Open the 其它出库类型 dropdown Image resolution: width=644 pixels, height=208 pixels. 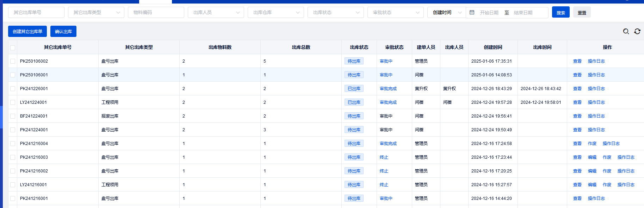(x=96, y=12)
